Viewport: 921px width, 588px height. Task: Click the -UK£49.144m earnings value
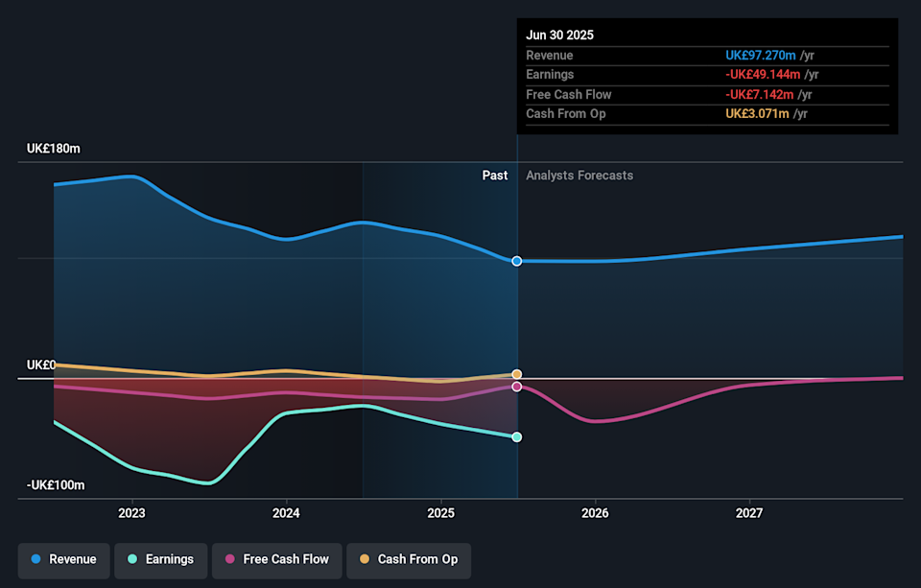(x=763, y=75)
